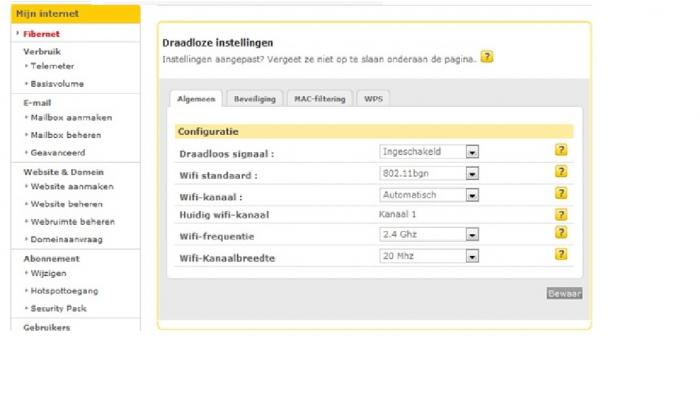
Task: Open the Website beheren link
Action: (x=67, y=204)
